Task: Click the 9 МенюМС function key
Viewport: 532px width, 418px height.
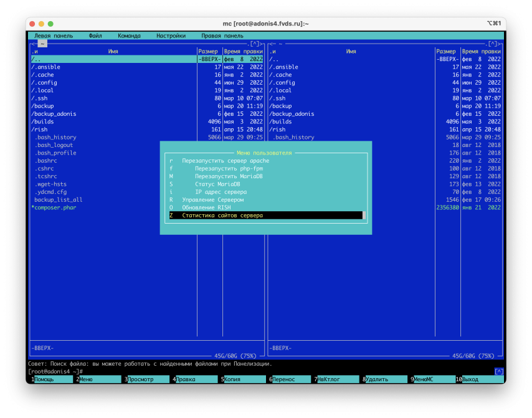Action: [x=433, y=379]
